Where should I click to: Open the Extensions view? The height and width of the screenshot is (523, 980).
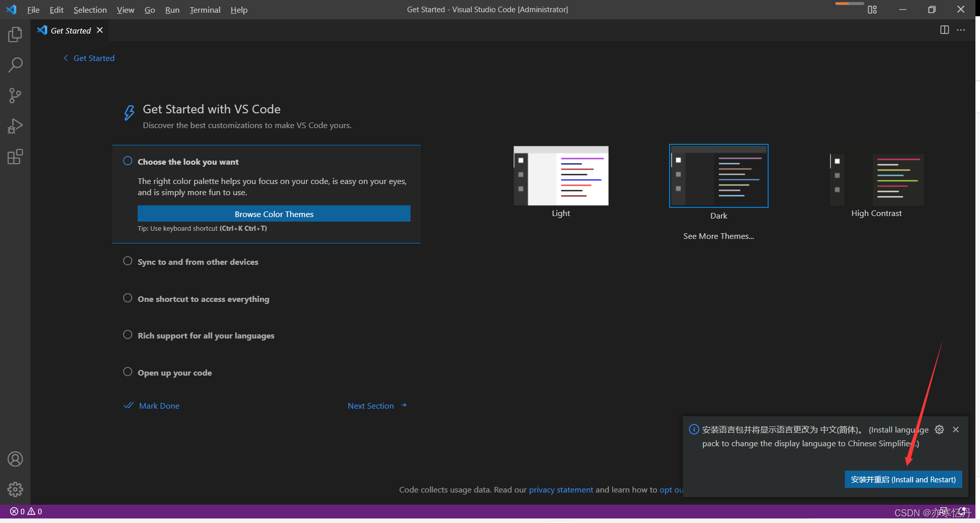[15, 157]
